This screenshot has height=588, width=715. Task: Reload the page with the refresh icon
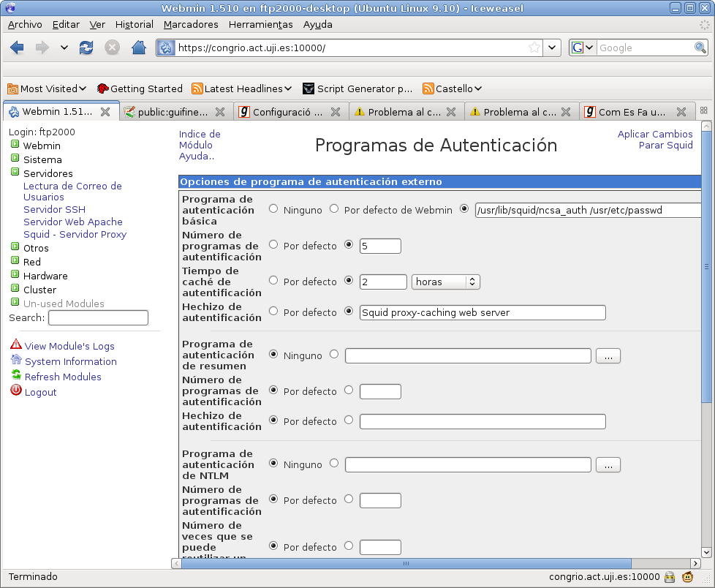point(86,48)
